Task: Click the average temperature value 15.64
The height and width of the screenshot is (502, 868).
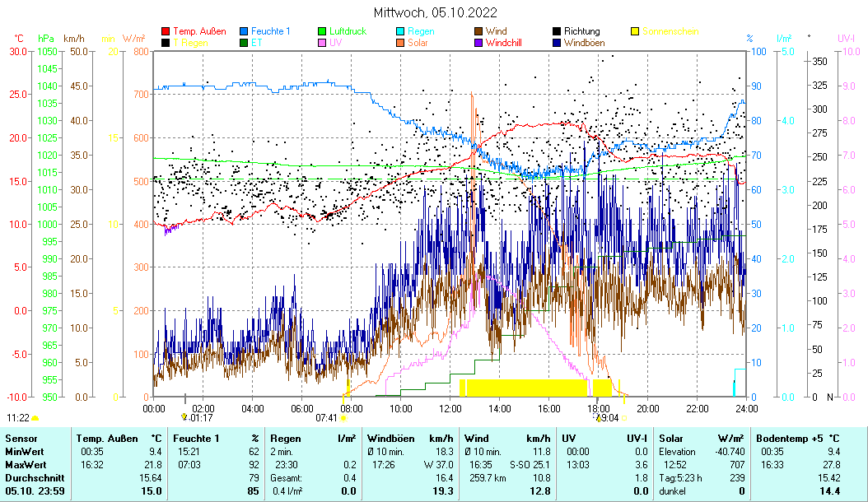Action: (151, 477)
